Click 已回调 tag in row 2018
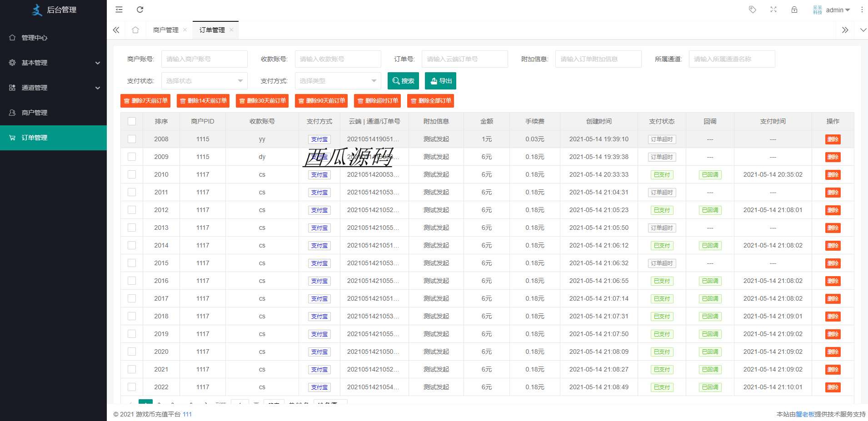 (x=710, y=317)
